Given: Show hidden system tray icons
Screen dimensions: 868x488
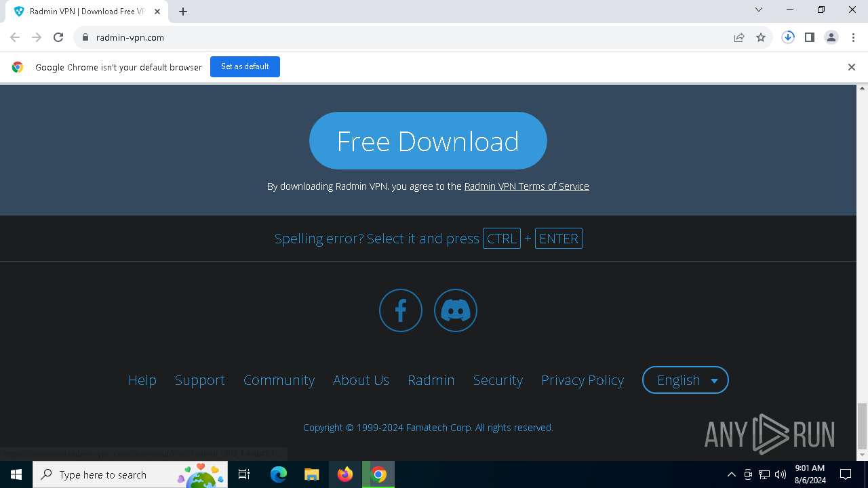Looking at the screenshot, I should click(x=731, y=474).
